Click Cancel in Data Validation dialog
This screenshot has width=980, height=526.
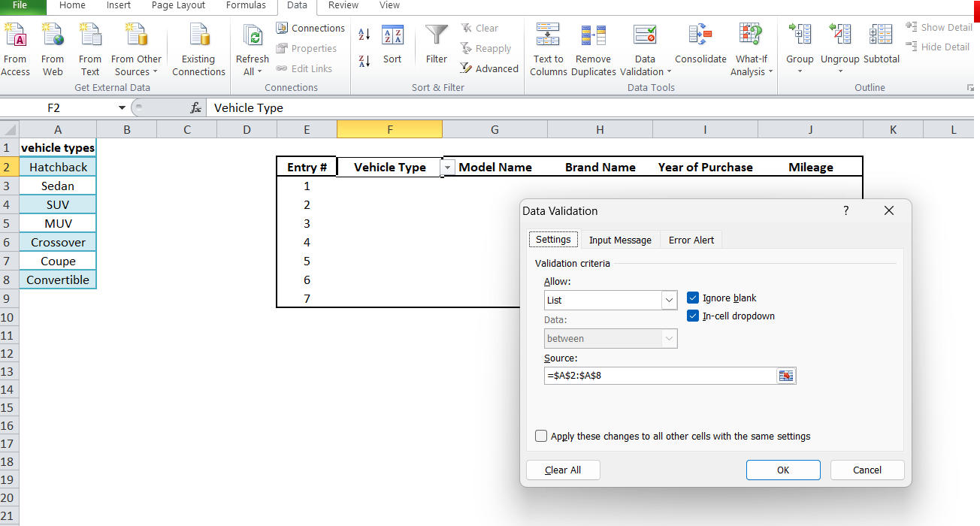tap(867, 470)
